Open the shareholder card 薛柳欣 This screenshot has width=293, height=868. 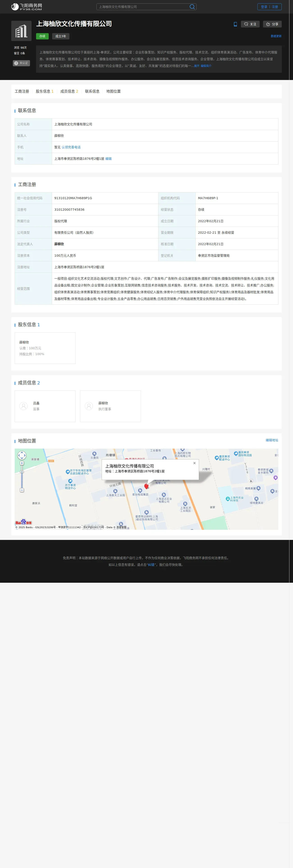tap(45, 348)
